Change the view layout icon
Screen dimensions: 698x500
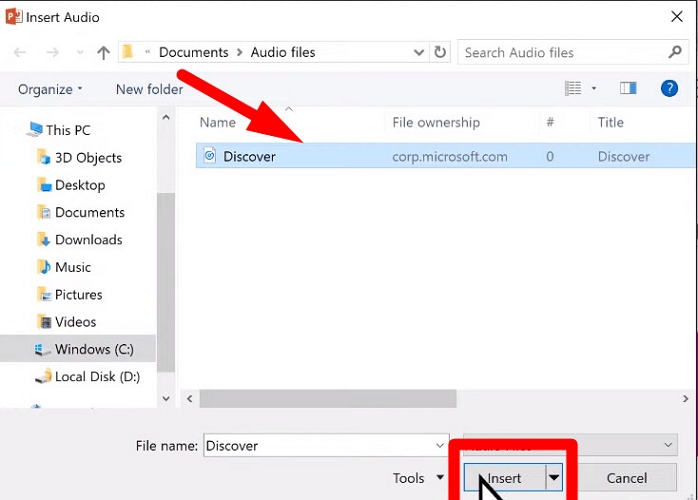(573, 88)
